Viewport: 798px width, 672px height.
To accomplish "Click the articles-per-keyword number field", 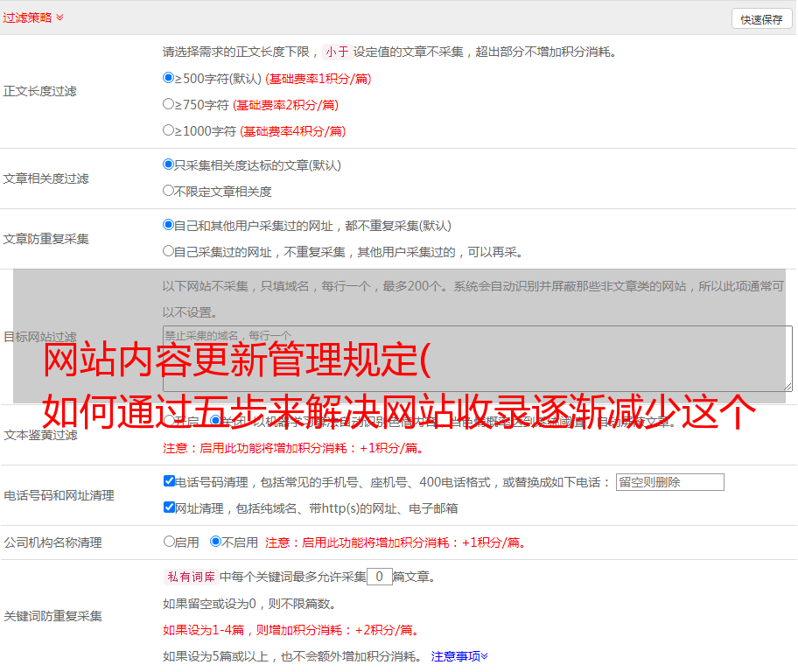I will [380, 577].
